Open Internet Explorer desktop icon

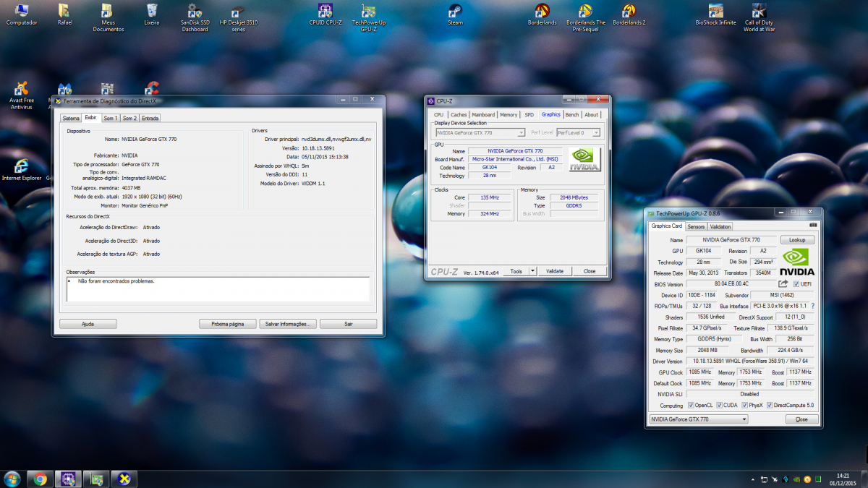pos(22,169)
